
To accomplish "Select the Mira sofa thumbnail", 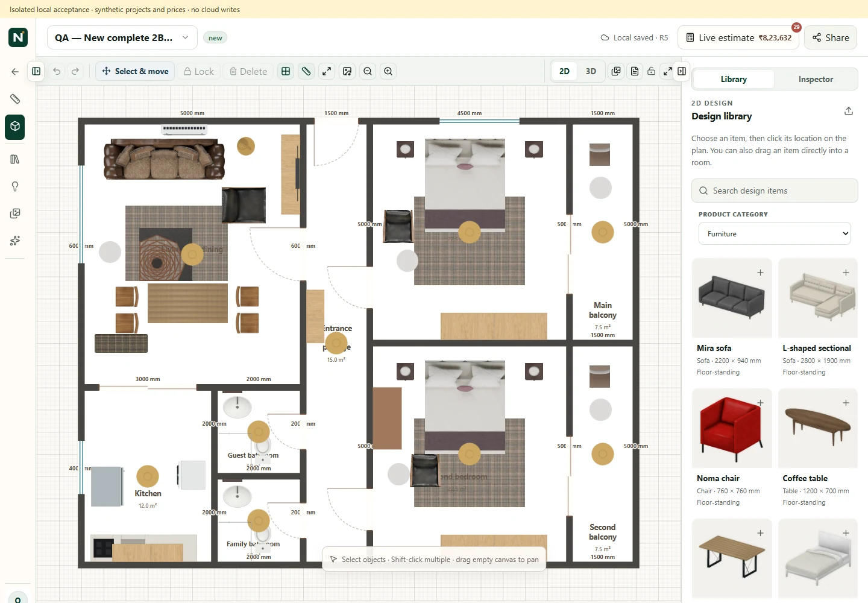I will pyautogui.click(x=732, y=298).
